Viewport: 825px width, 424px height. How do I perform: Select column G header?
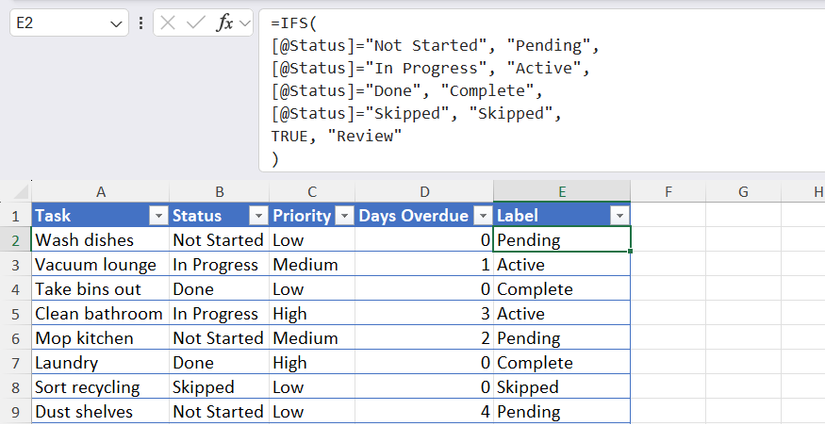(743, 192)
